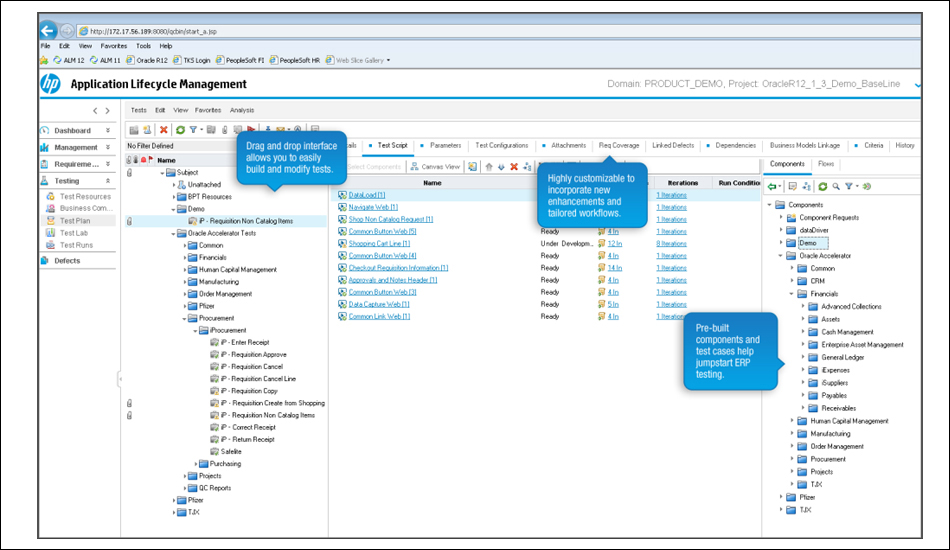Open the Test Resources module
Image resolution: width=950 pixels, height=550 pixels.
[85, 196]
